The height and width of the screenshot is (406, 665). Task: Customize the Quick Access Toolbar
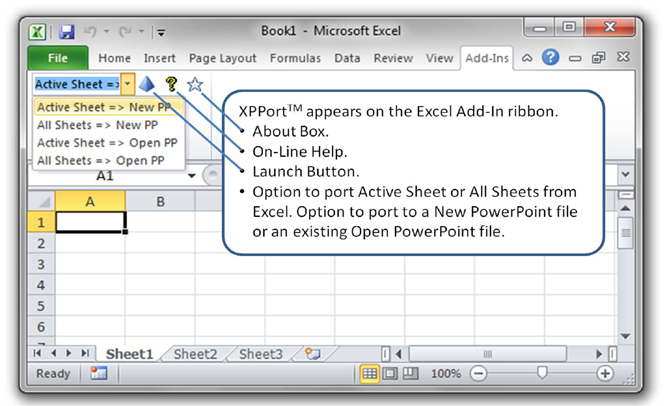coord(161,32)
